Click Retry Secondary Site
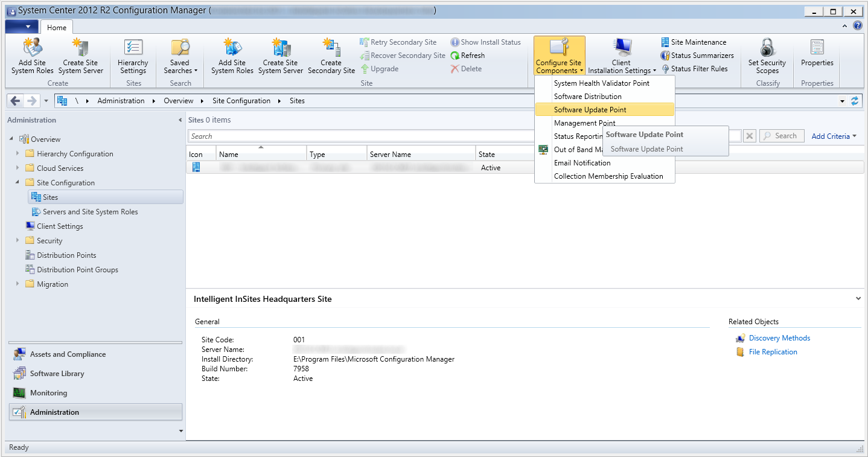868x457 pixels. [398, 42]
